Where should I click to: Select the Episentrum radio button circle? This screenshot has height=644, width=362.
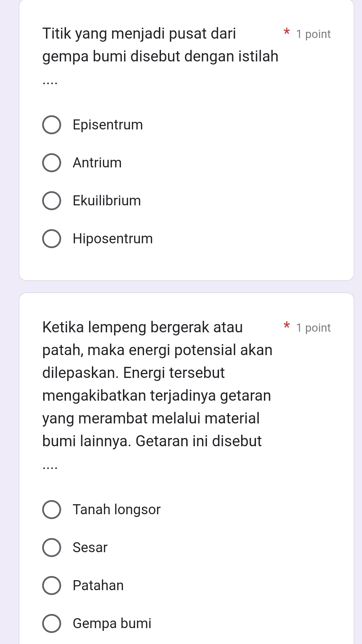click(51, 125)
